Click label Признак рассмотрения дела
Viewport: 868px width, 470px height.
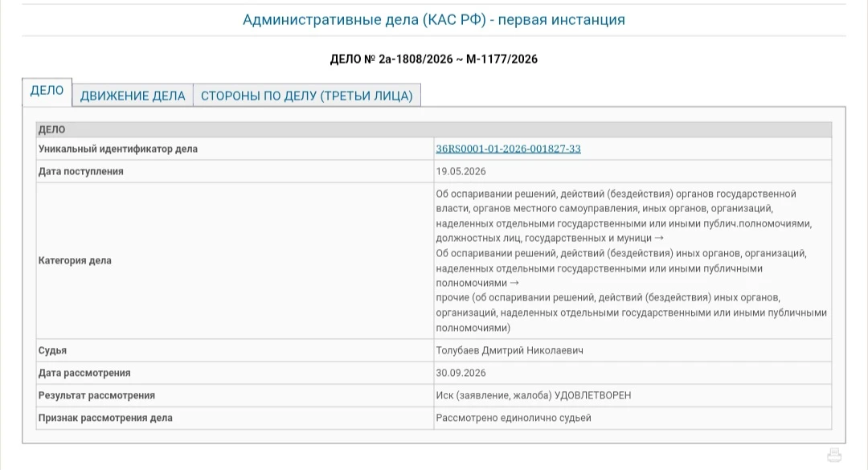click(x=105, y=418)
